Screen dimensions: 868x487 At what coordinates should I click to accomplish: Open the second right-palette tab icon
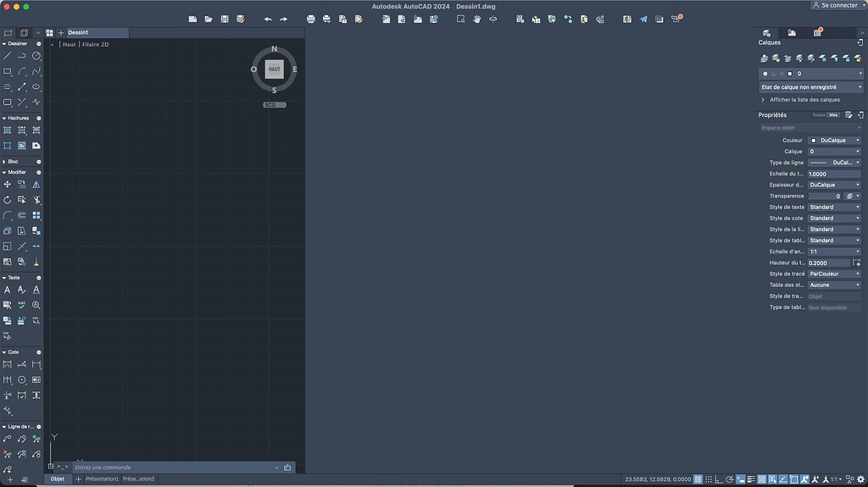coord(793,33)
